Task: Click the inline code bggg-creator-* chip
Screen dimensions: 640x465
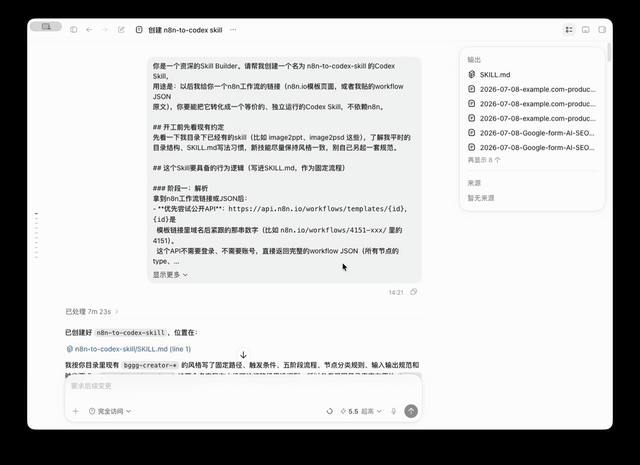Action: (x=150, y=365)
